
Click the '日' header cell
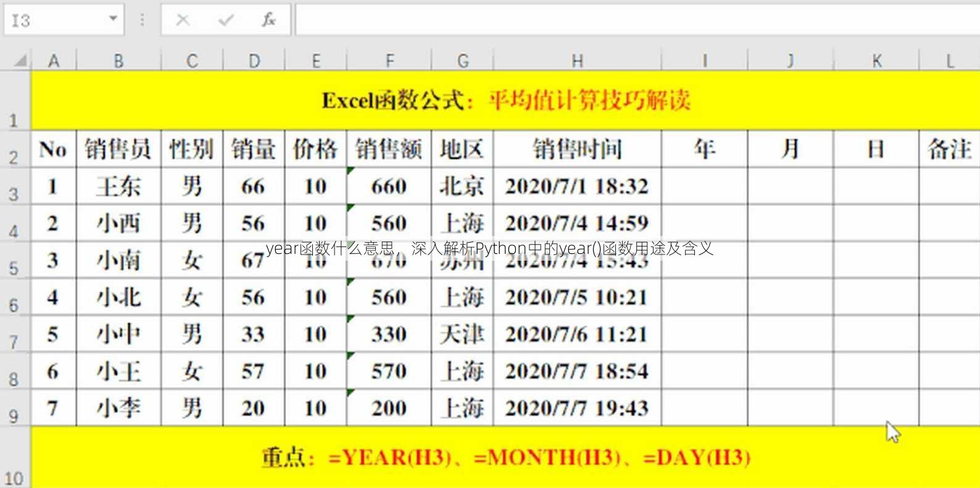point(876,149)
